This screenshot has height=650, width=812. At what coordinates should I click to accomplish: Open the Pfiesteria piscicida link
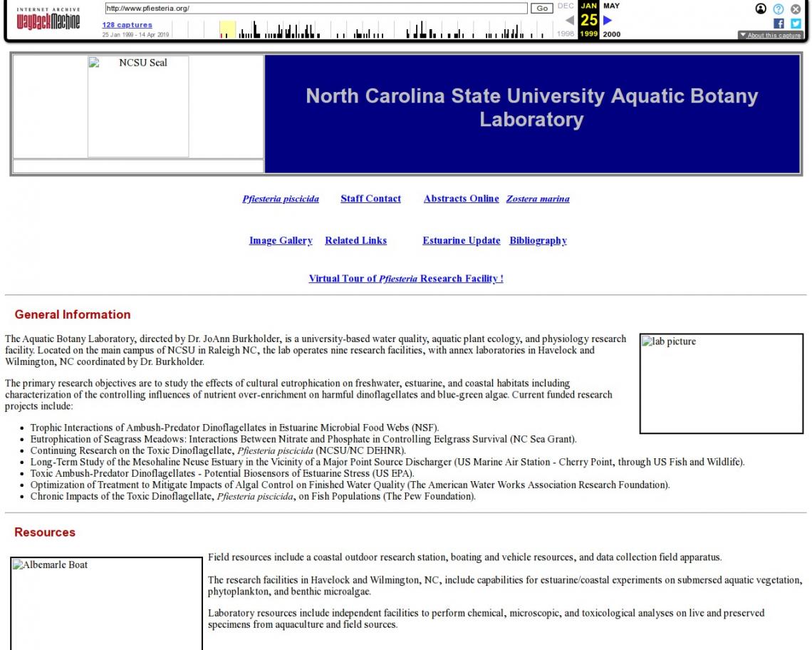pos(281,199)
